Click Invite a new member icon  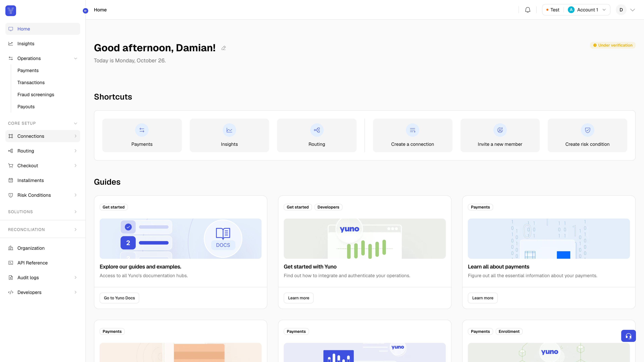(x=500, y=130)
